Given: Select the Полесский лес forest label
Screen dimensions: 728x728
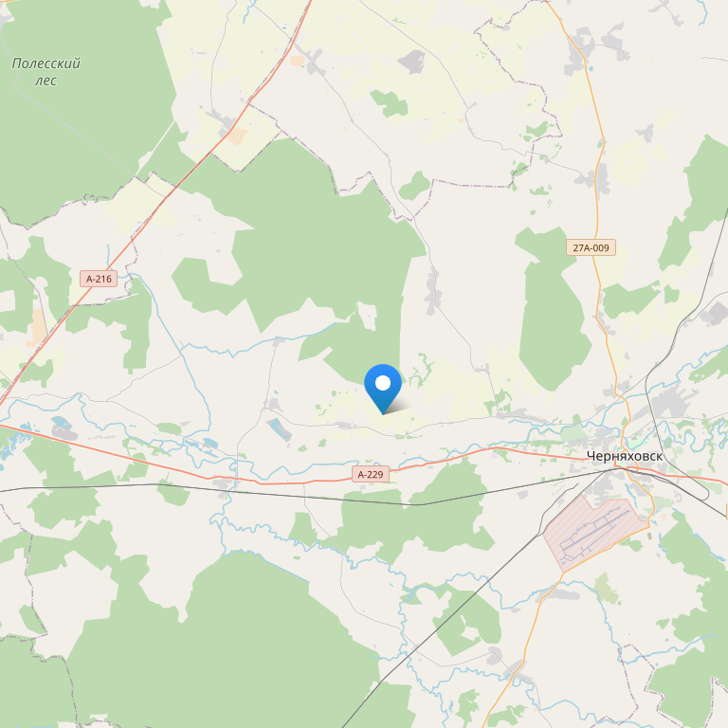Looking at the screenshot, I should (45, 71).
